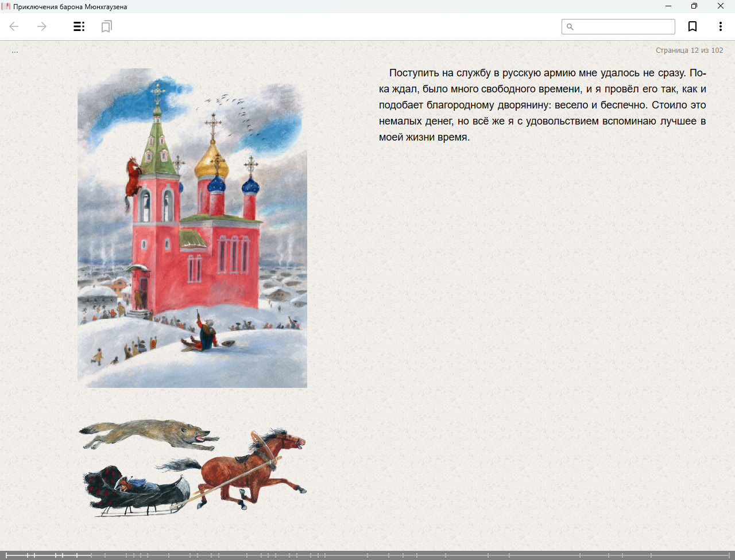Close the Мюнхгаузен book window

721,6
